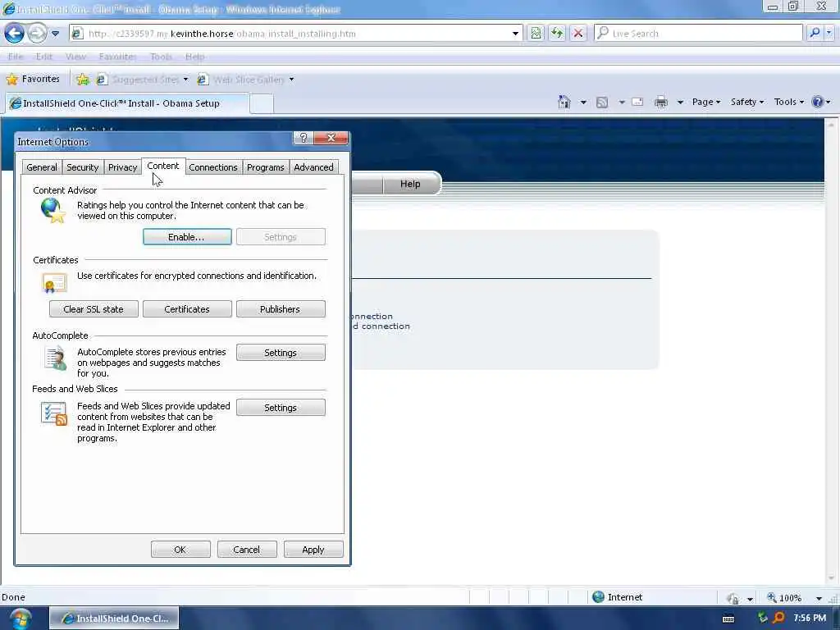Click the Home icon in command bar
Image resolution: width=840 pixels, height=630 pixels.
pyautogui.click(x=564, y=102)
